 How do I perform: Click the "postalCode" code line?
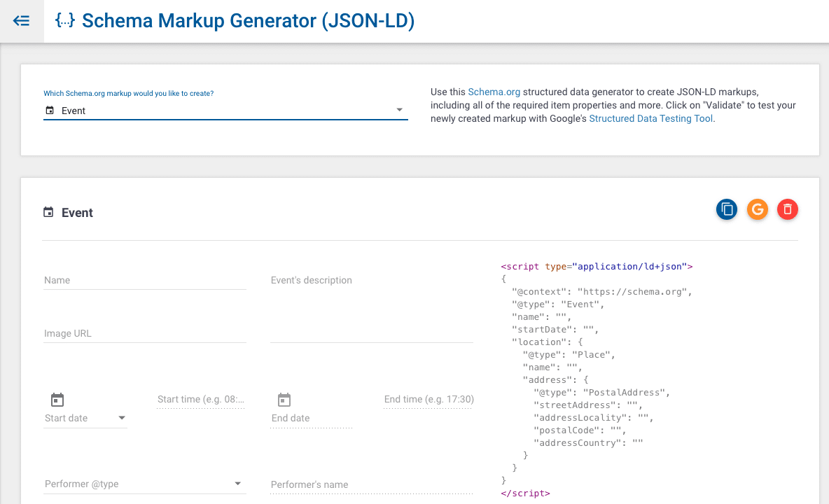click(580, 430)
